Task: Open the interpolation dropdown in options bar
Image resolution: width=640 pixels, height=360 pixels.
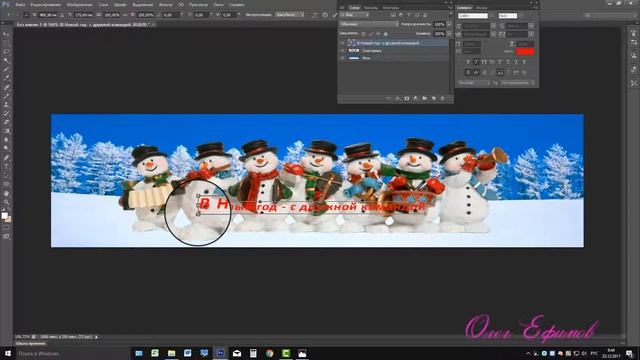Action: [290, 15]
